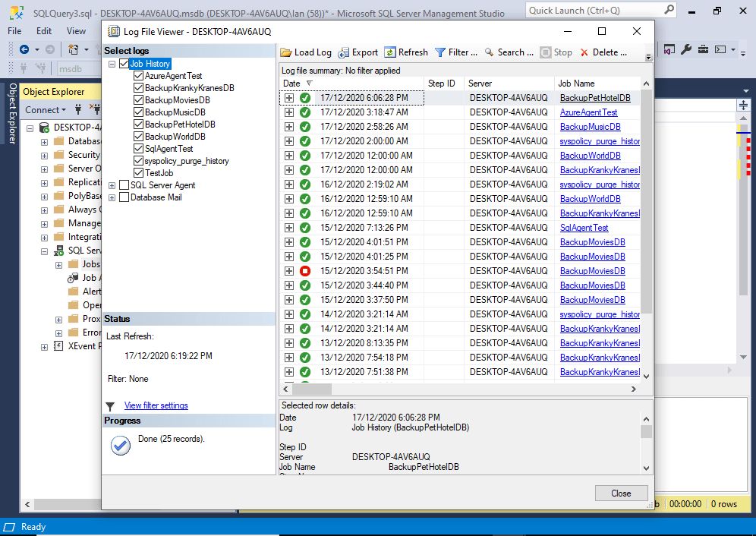Check the Database Mail log checkbox
Screen dimensions: 756x536
point(124,197)
